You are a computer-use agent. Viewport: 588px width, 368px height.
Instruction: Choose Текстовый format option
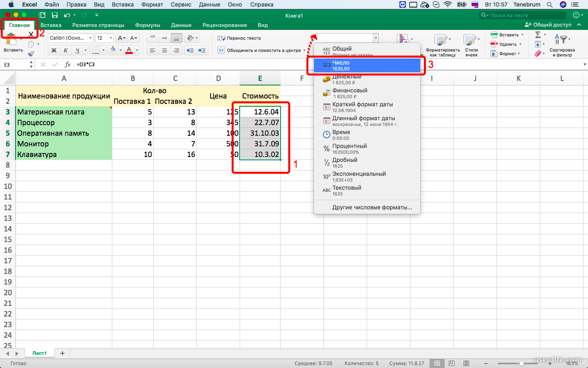[367, 191]
